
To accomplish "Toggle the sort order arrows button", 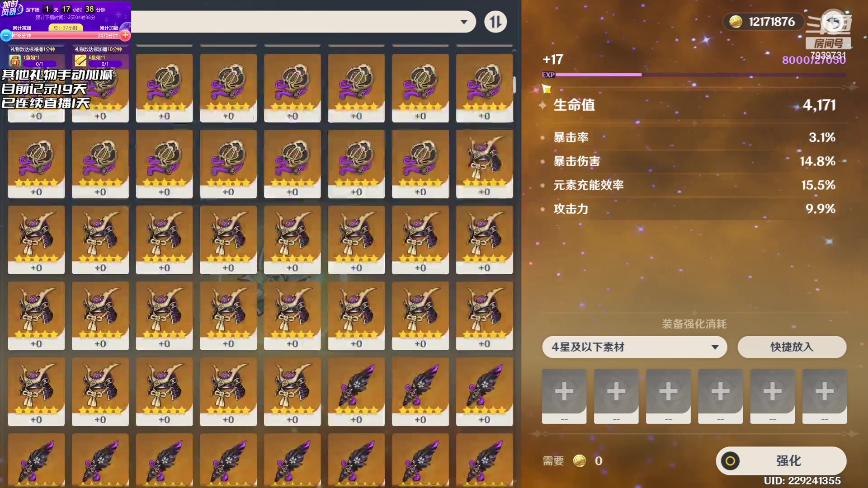I will pyautogui.click(x=495, y=22).
